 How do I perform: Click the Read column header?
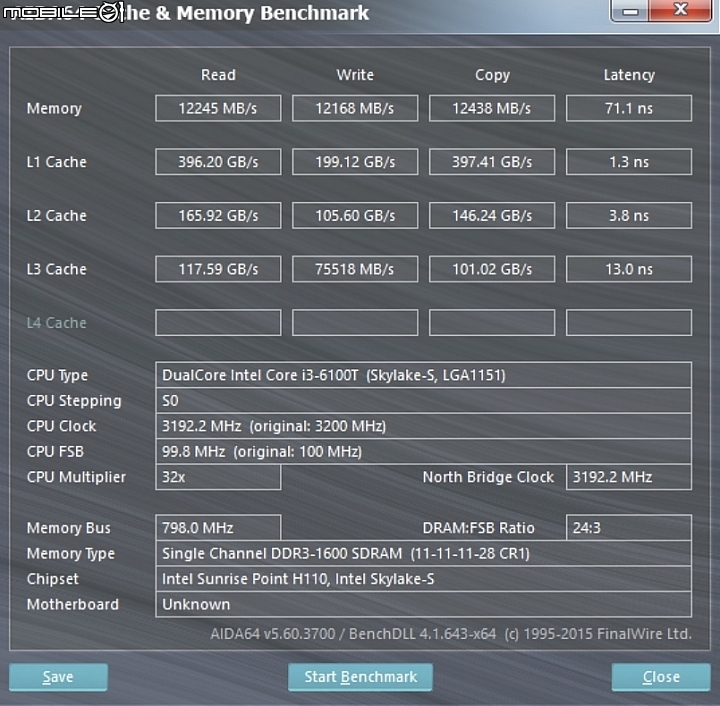point(218,75)
